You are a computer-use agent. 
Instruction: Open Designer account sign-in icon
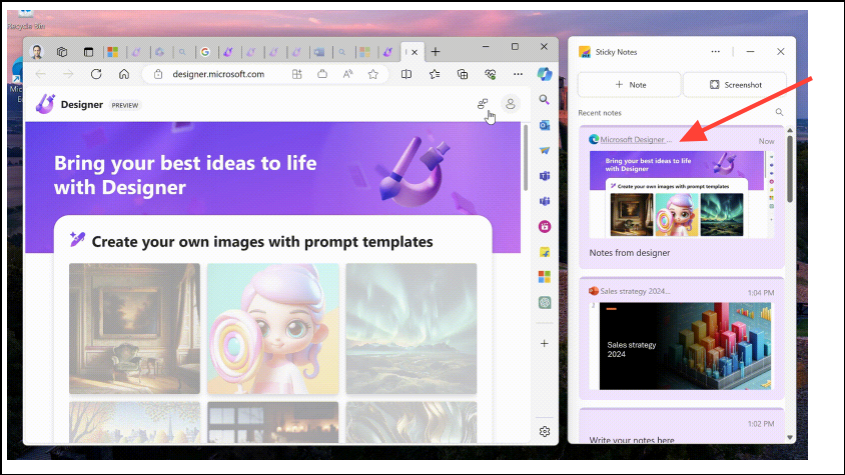[x=510, y=104]
